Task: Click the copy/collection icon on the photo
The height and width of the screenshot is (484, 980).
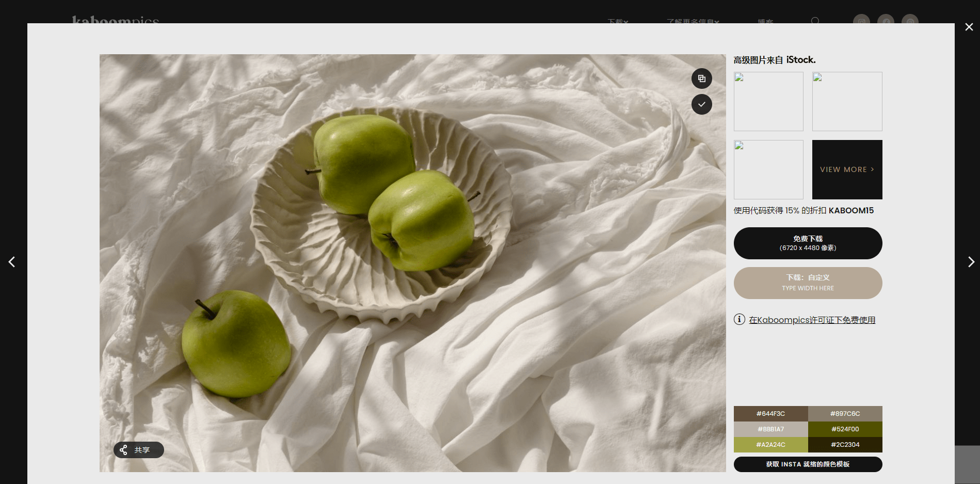Action: [701, 79]
